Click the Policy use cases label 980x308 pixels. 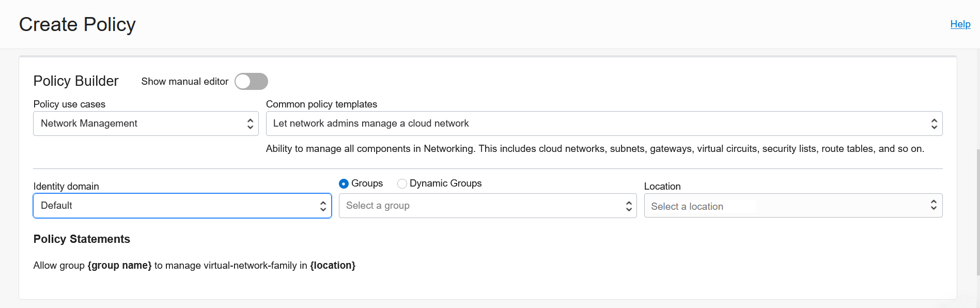(69, 104)
